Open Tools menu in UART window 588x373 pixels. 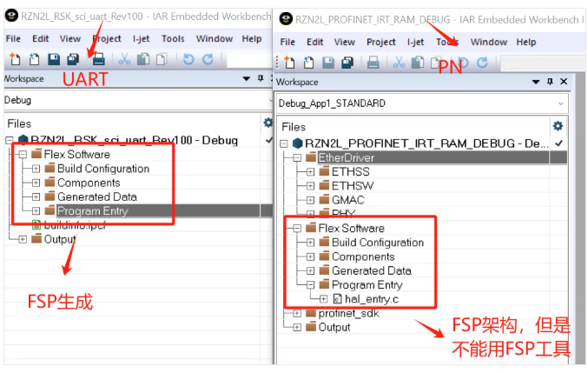click(173, 38)
